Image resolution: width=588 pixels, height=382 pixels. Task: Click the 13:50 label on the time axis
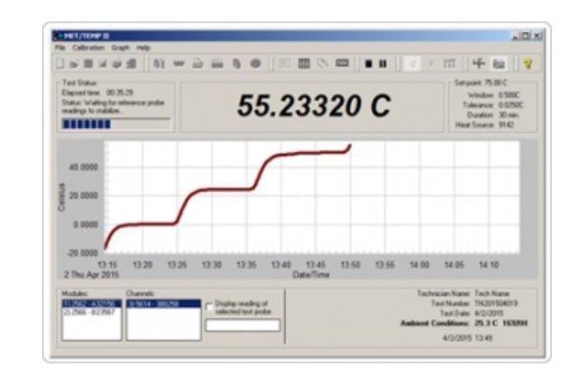tap(350, 264)
